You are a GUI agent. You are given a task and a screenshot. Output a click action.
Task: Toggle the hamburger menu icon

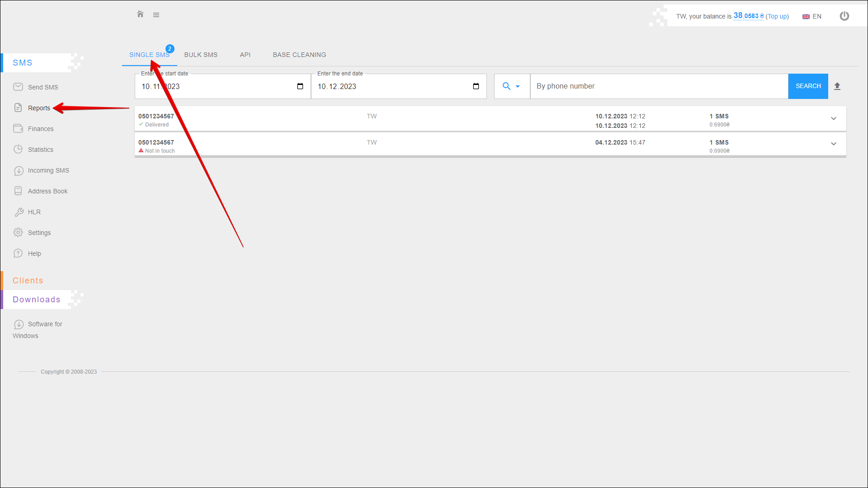point(156,15)
